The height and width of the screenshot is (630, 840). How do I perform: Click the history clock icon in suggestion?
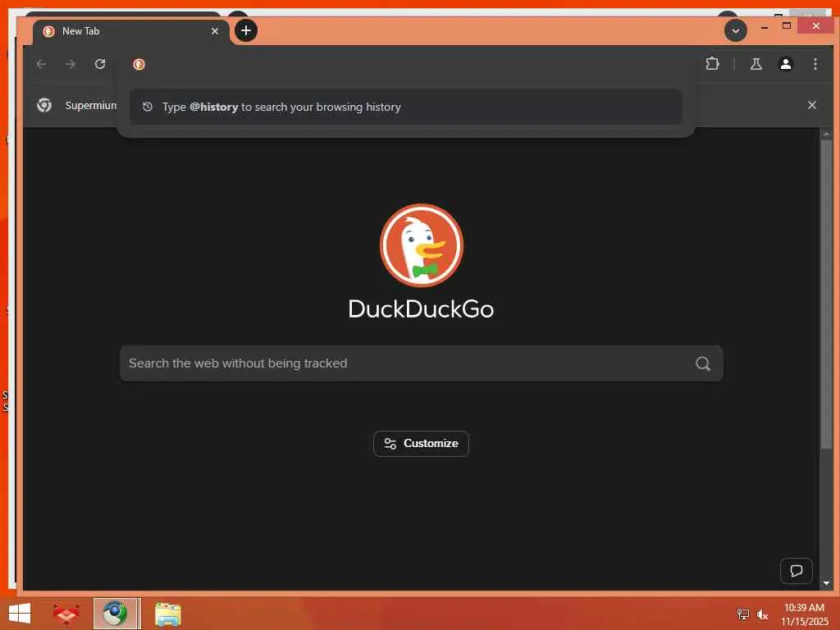(x=148, y=107)
